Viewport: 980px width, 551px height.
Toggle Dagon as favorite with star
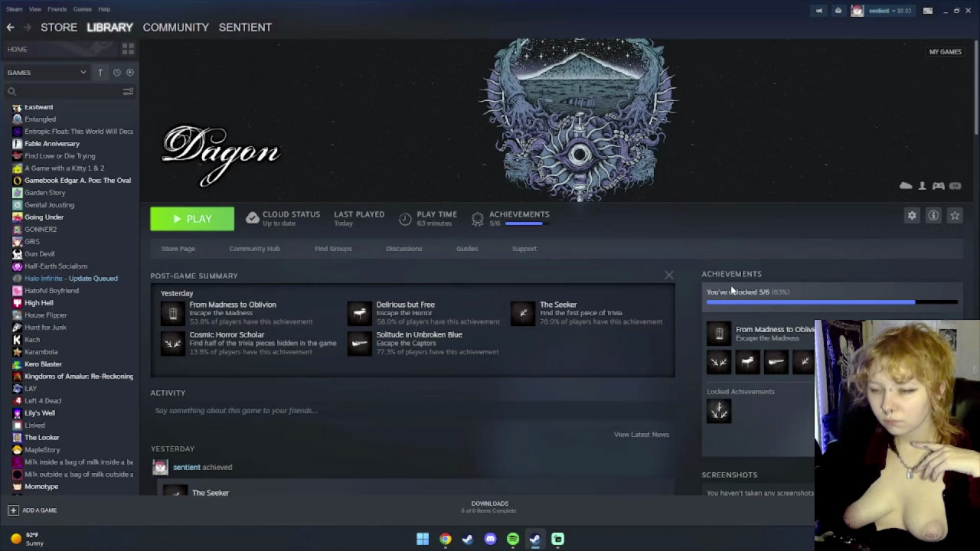[x=955, y=216]
